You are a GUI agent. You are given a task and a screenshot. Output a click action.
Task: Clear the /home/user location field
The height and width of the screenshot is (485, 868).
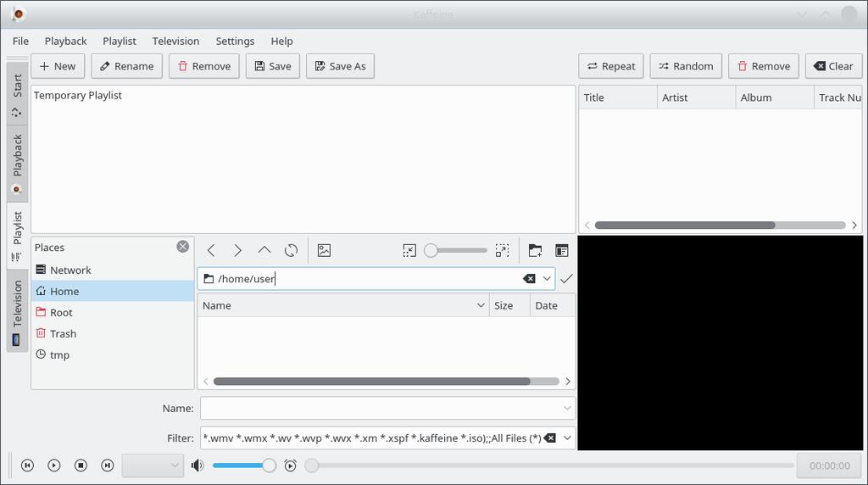click(x=529, y=278)
